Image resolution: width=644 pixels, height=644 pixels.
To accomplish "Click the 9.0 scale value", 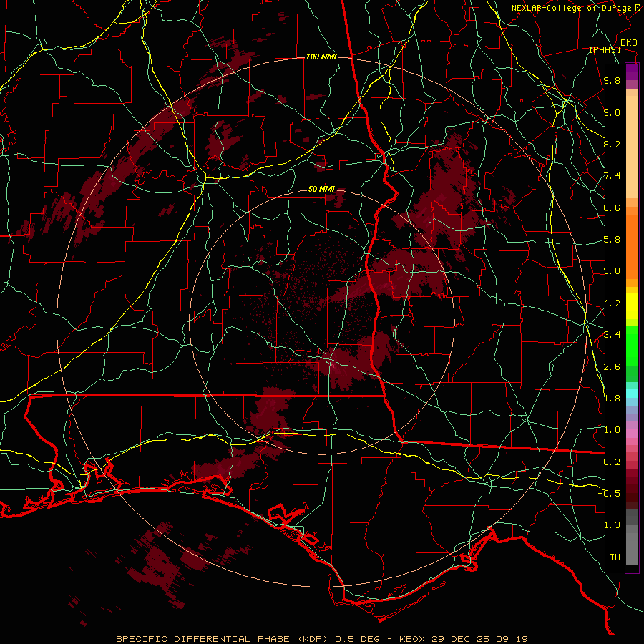I will [x=612, y=112].
